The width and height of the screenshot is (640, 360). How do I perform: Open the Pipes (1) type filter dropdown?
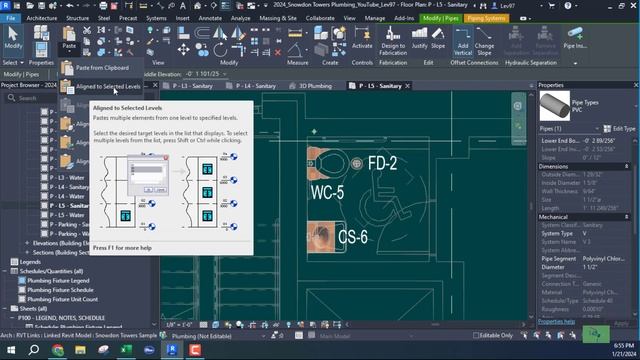click(x=596, y=129)
